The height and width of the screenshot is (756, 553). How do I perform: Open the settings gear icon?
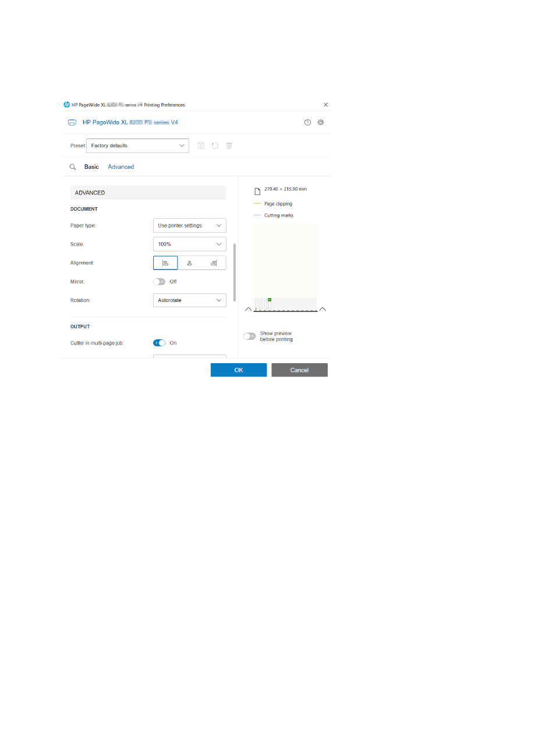321,122
